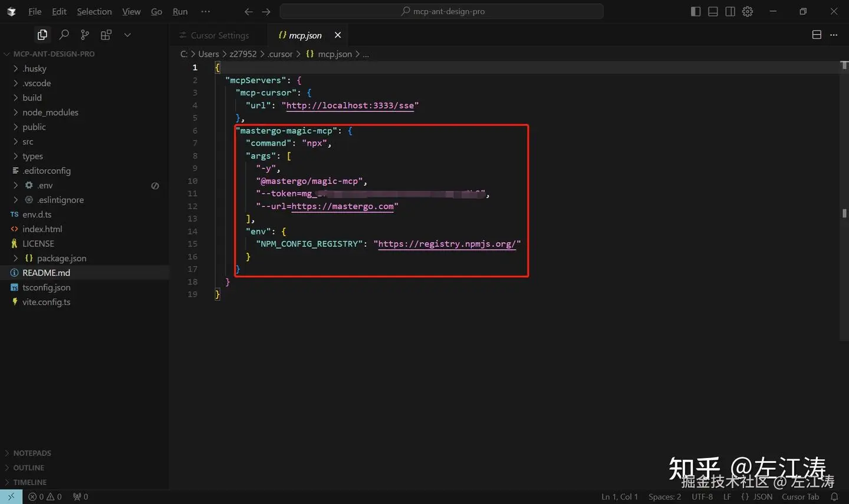Expand the .husky folder
The width and height of the screenshot is (849, 504).
point(84,68)
